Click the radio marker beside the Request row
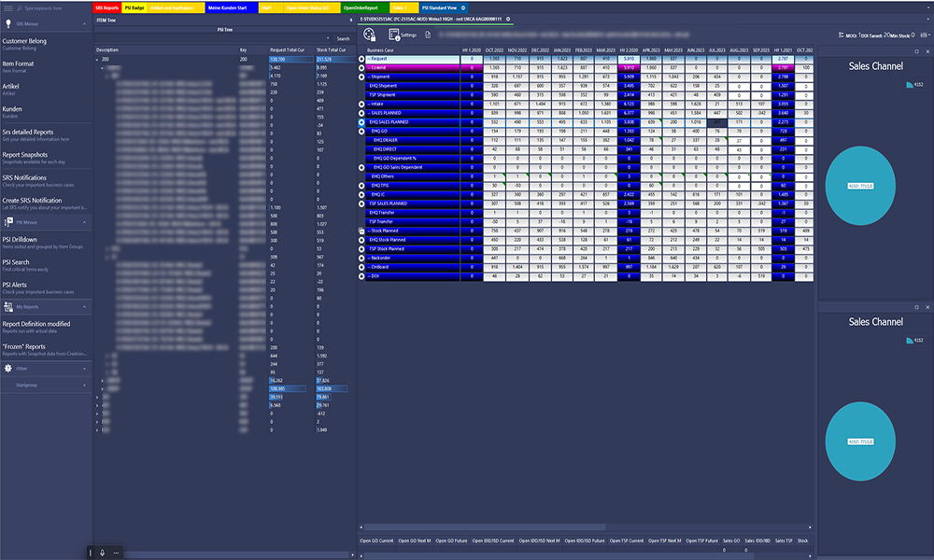The width and height of the screenshot is (934, 560). coord(361,58)
